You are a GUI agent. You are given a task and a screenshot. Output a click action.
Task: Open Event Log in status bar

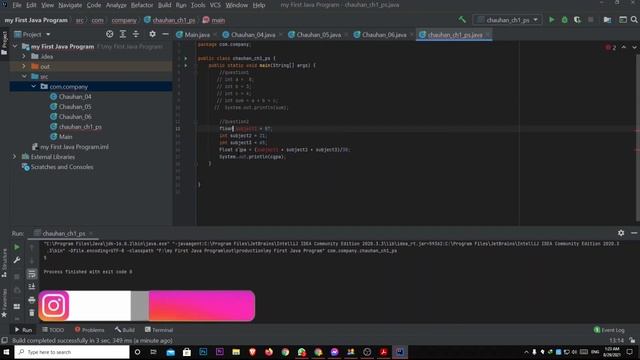[609, 330]
